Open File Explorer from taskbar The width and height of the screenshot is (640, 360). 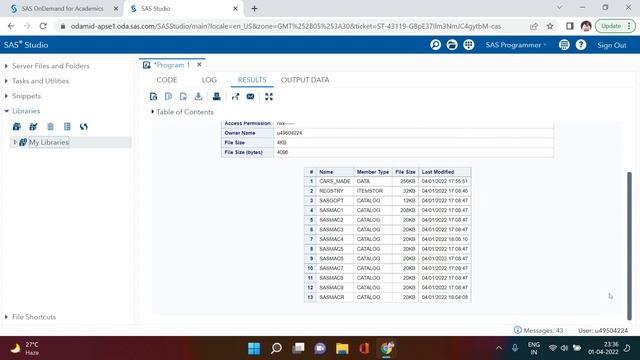tap(342, 348)
